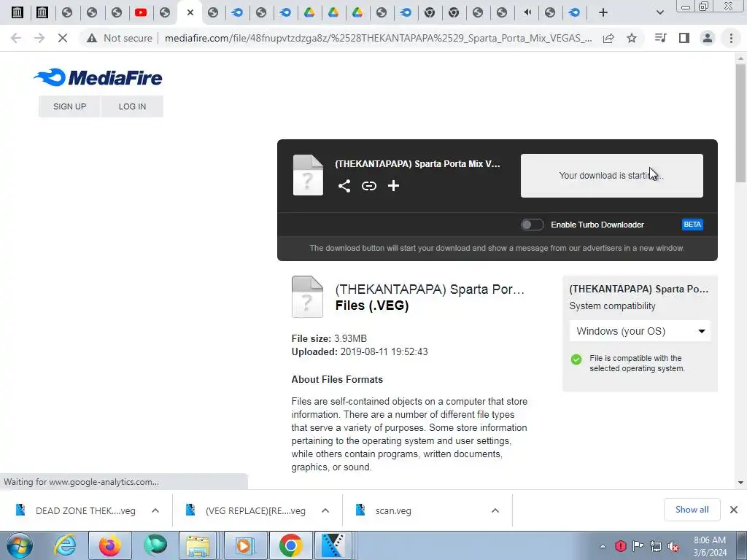This screenshot has width=747, height=560.
Task: Click the mediafire.com address bar
Action: (x=378, y=38)
